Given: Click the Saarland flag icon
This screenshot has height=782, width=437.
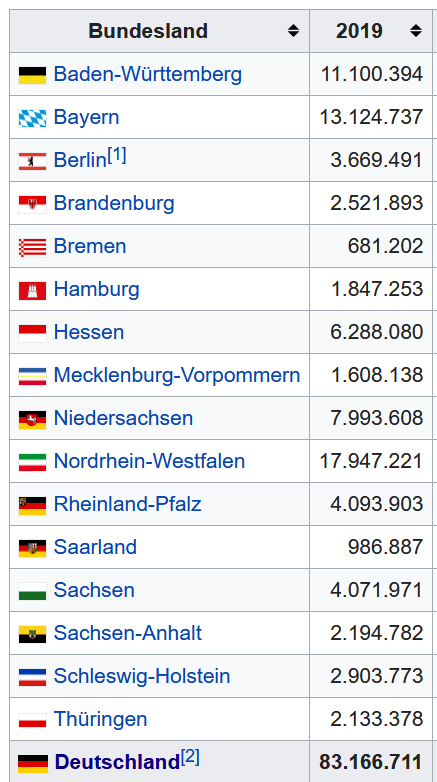Looking at the screenshot, I should [32, 548].
